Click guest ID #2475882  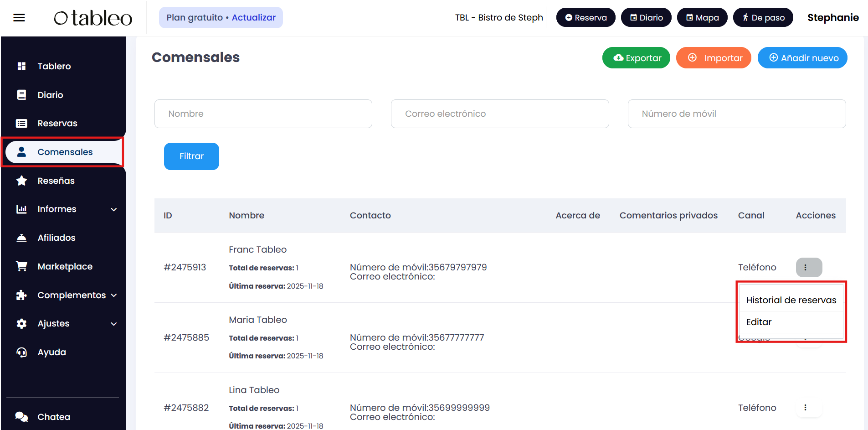pyautogui.click(x=186, y=408)
